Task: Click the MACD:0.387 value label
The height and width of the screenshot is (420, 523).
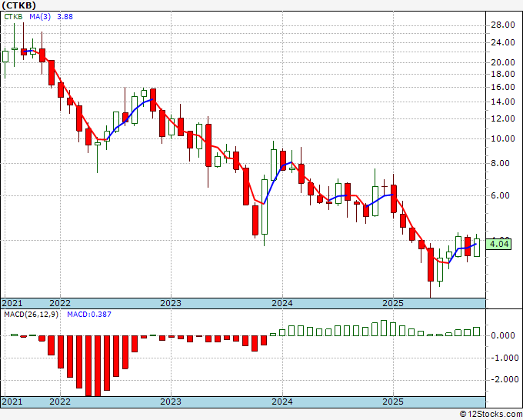Action: 89,315
